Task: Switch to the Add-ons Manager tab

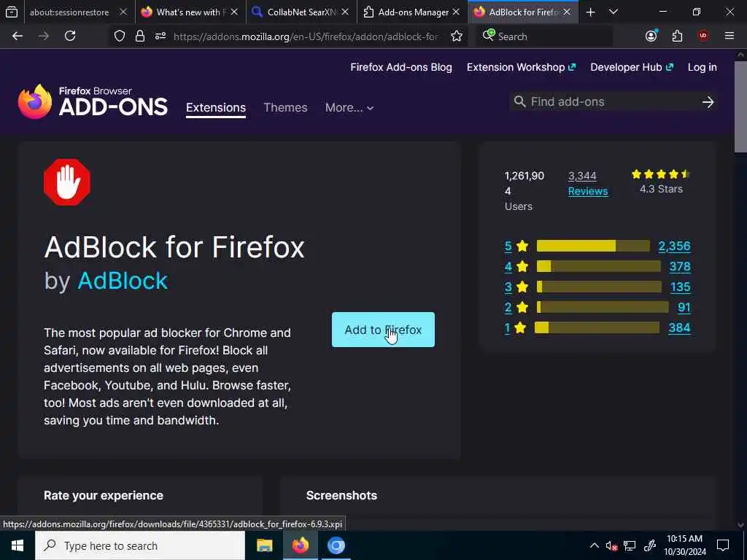Action: pyautogui.click(x=413, y=12)
